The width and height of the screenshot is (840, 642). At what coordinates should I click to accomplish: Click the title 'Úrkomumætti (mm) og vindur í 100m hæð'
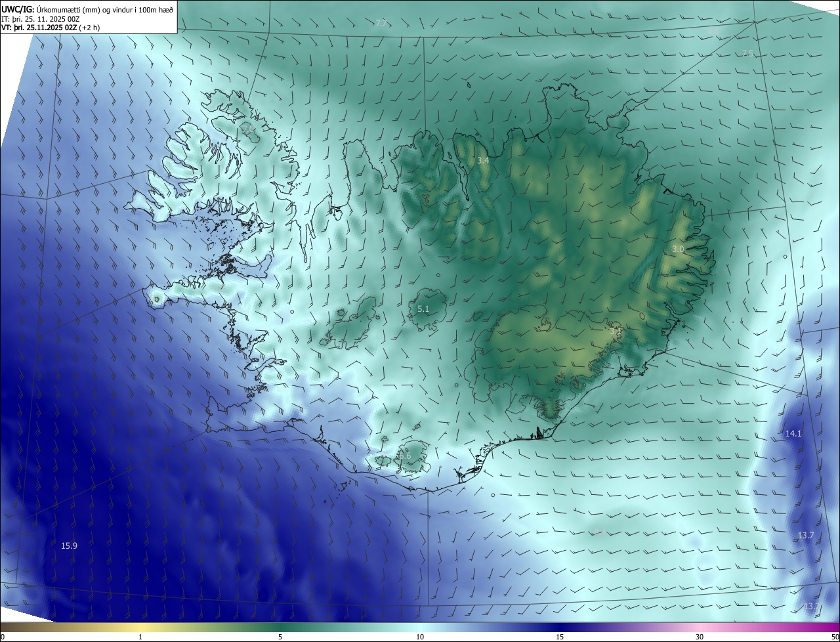coord(104,9)
